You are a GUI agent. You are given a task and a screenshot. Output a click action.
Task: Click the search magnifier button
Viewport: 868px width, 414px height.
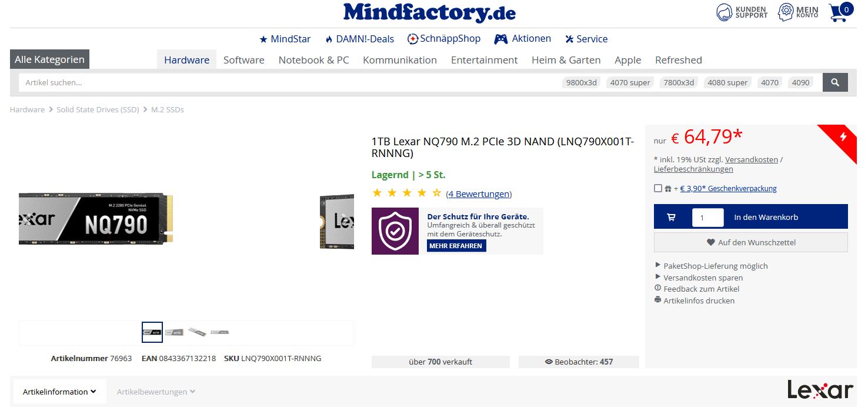(x=835, y=83)
